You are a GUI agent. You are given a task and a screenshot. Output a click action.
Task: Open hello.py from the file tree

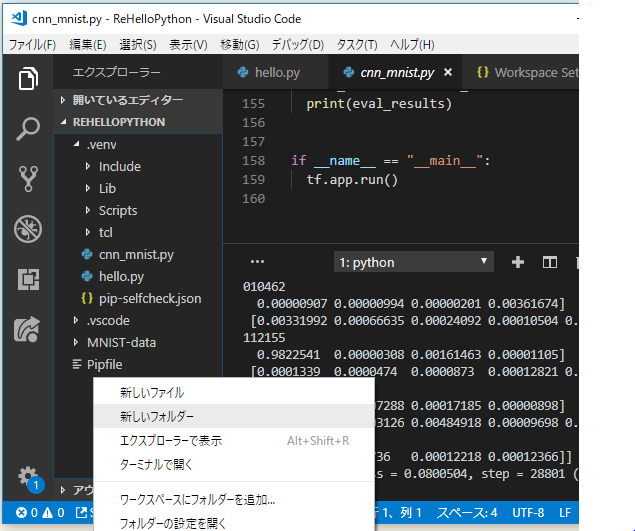[x=121, y=277]
